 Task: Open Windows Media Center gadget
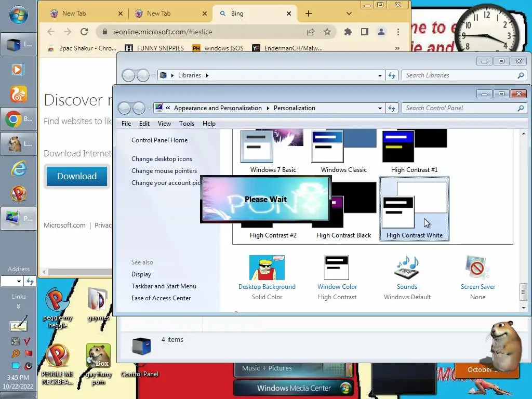coord(294,388)
